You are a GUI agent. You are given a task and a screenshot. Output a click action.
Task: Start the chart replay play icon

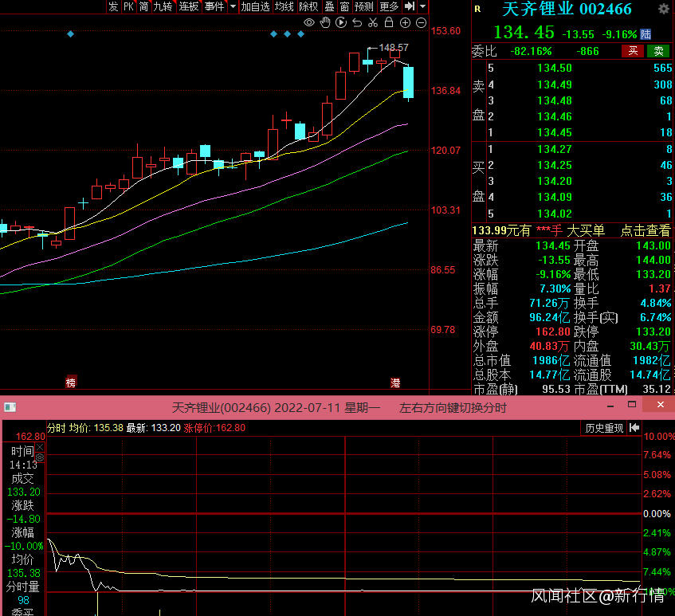[x=341, y=23]
